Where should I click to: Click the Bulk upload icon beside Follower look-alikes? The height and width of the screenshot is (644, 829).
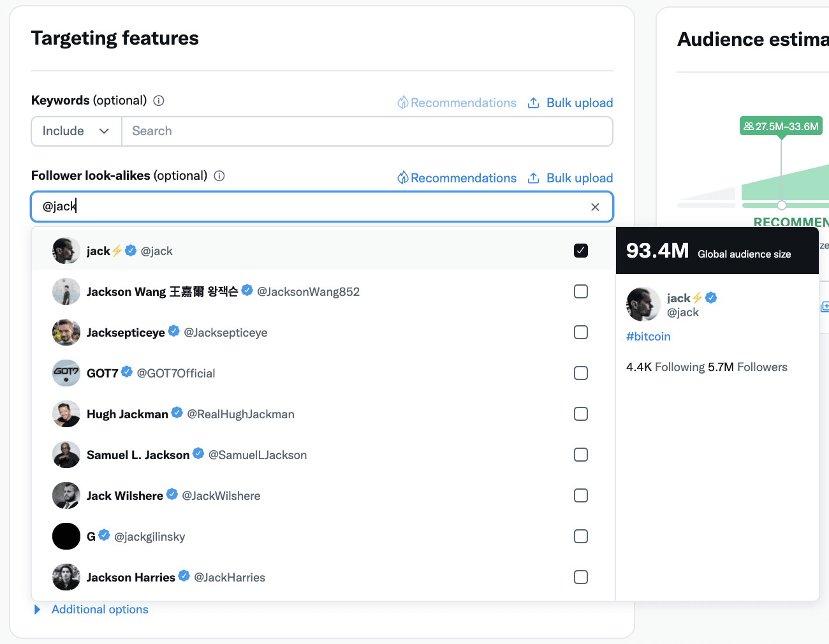tap(533, 178)
